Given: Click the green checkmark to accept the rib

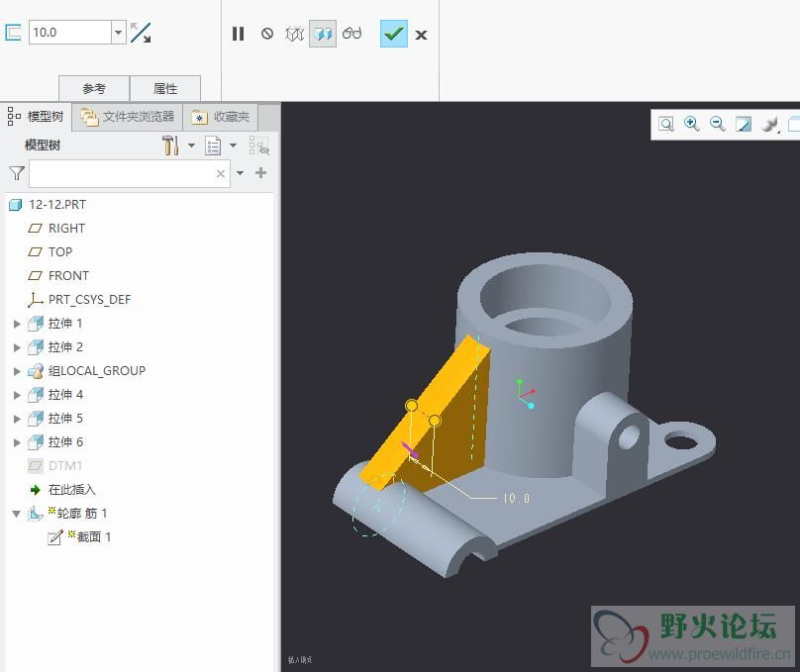Looking at the screenshot, I should tap(393, 34).
